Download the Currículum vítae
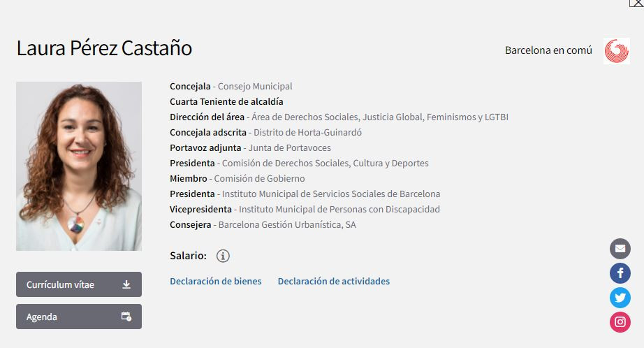This screenshot has width=644, height=348. (79, 284)
